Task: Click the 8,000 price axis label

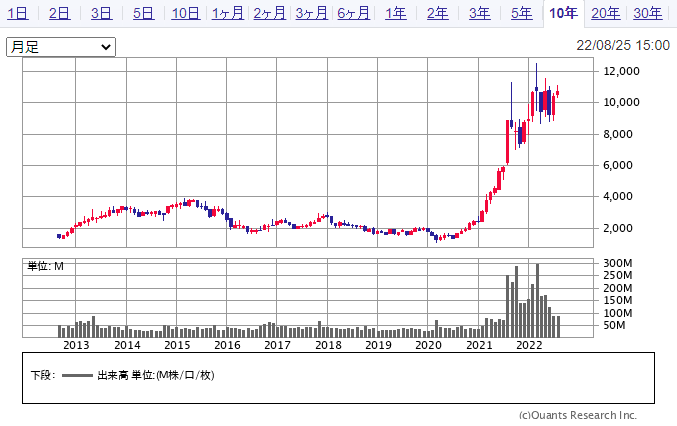Action: (618, 134)
